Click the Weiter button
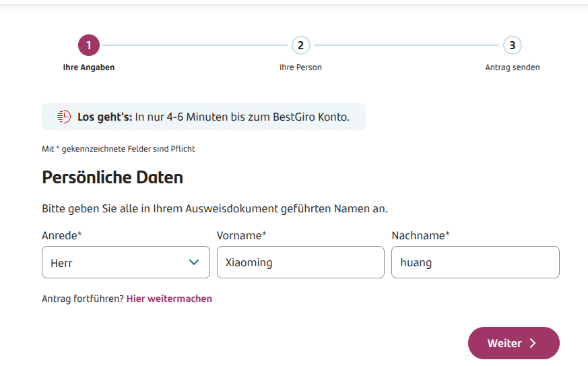Image resolution: width=588 pixels, height=366 pixels. coord(514,343)
